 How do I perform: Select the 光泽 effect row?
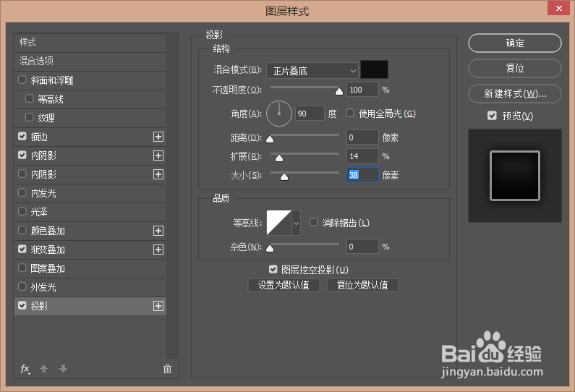pyautogui.click(x=90, y=212)
